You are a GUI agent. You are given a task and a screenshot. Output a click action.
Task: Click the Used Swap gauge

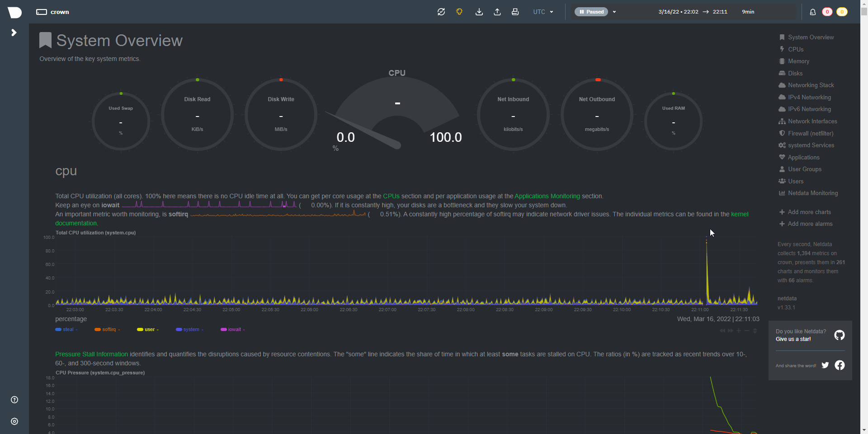tap(121, 121)
